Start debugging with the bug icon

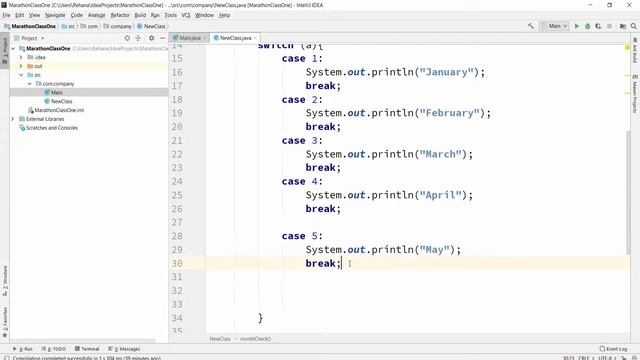[x=587, y=26]
